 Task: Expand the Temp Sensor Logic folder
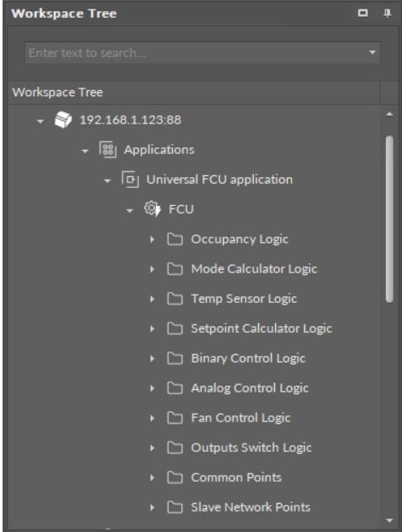coord(152,299)
